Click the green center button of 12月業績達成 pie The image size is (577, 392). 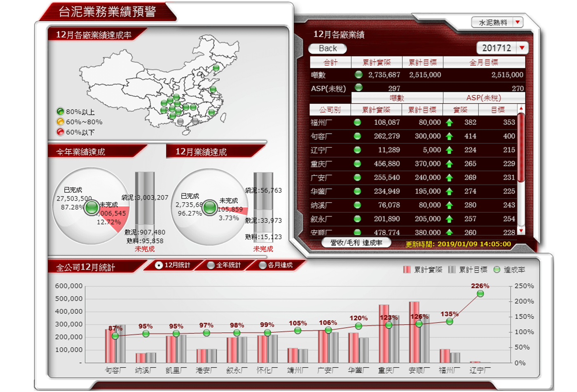point(210,207)
